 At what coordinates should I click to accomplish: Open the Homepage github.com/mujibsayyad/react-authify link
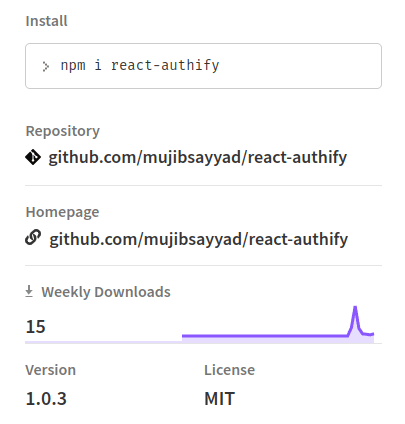pyautogui.click(x=199, y=239)
